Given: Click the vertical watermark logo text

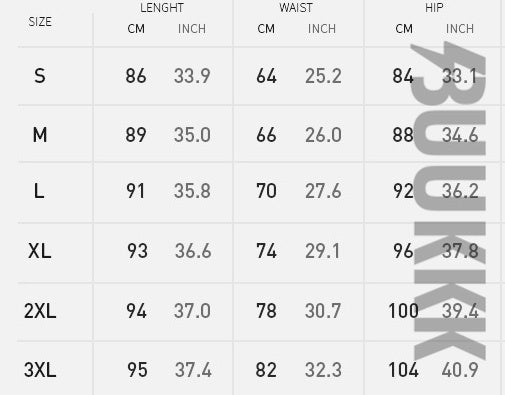Looking at the screenshot, I should [449, 200].
